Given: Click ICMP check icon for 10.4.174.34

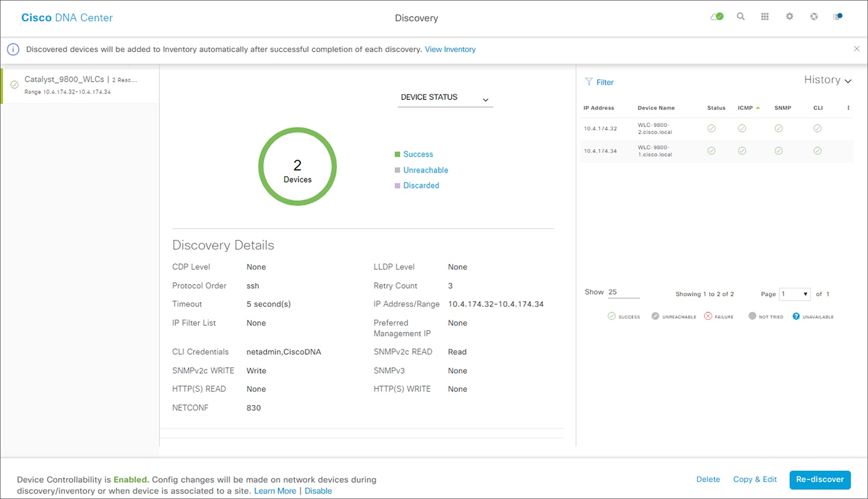Looking at the screenshot, I should (x=742, y=151).
